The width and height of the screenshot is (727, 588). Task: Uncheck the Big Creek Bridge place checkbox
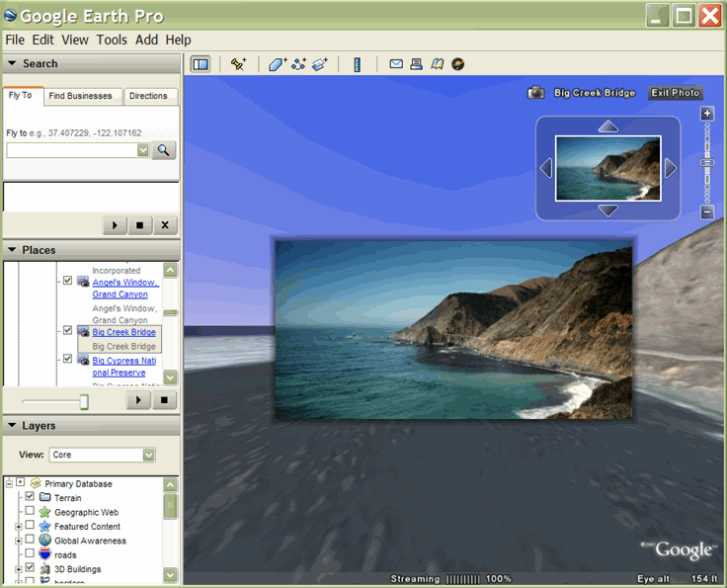(x=67, y=331)
